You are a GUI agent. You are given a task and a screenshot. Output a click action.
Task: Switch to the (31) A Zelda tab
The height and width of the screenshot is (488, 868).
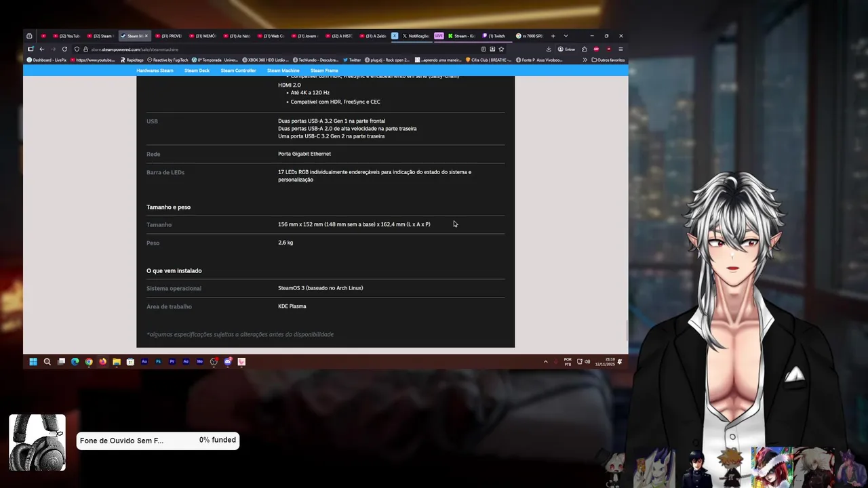tap(372, 36)
